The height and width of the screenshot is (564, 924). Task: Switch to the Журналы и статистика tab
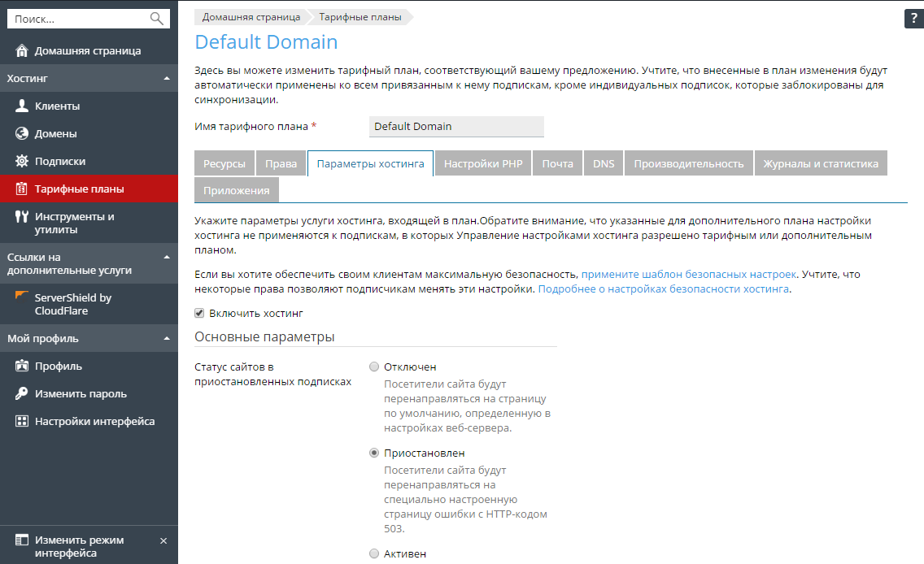[x=821, y=163]
